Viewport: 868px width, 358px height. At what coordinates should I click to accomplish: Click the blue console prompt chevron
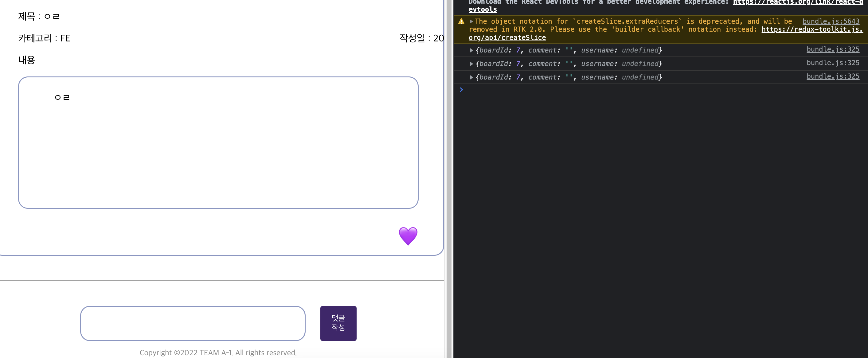(461, 90)
